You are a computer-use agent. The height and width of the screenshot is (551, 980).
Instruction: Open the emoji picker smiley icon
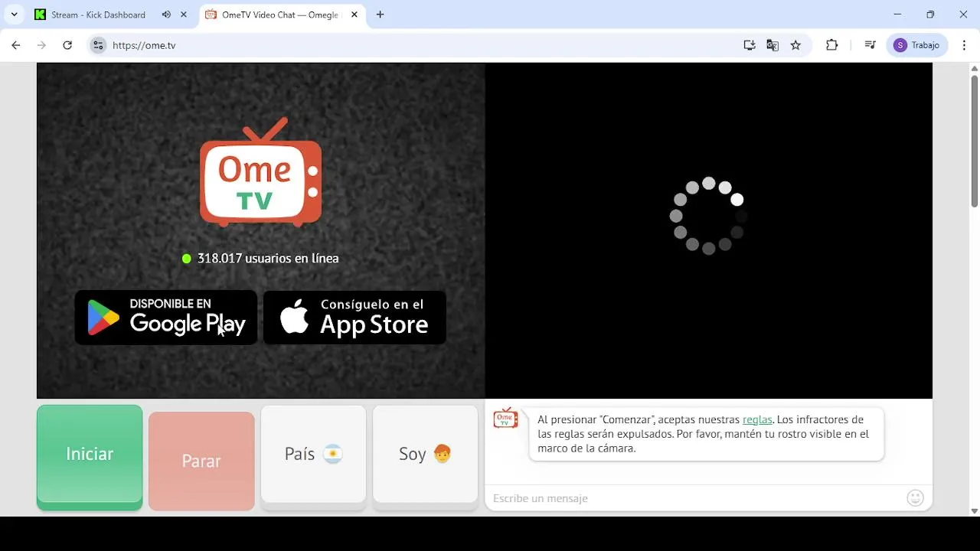tap(915, 498)
